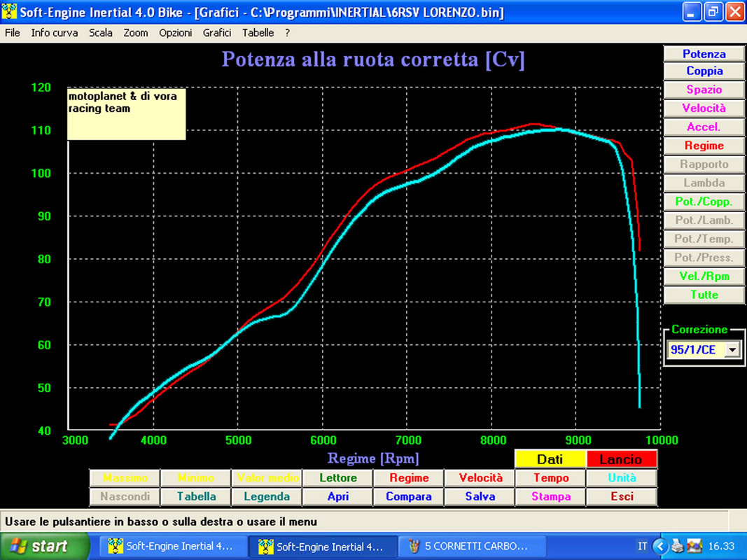Toggle the Legenda display
Image resolution: width=747 pixels, height=560 pixels.
[x=267, y=497]
